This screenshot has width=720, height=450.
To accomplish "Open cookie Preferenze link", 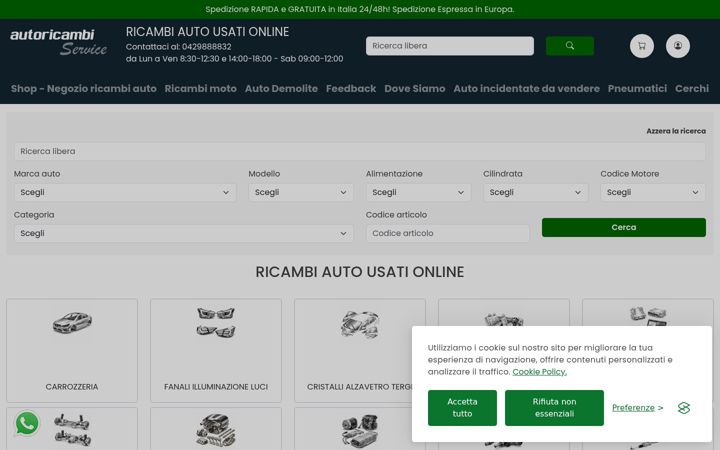I will pos(633,408).
